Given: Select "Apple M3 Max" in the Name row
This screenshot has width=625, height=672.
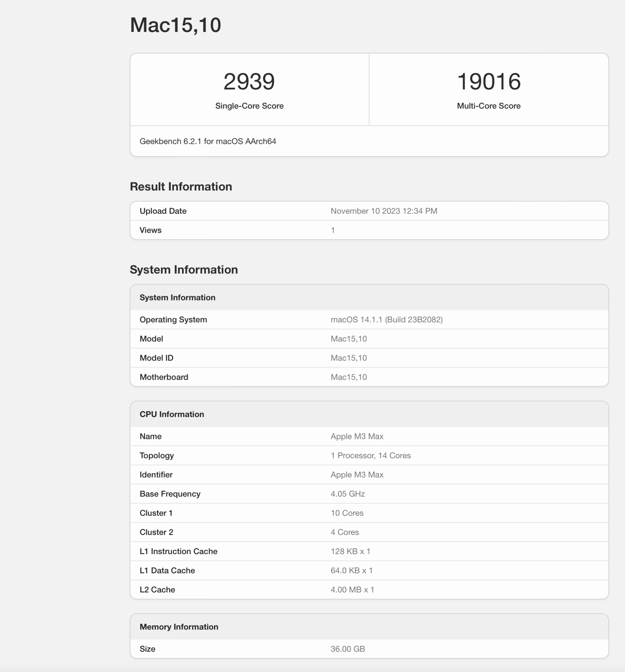Looking at the screenshot, I should 357,436.
